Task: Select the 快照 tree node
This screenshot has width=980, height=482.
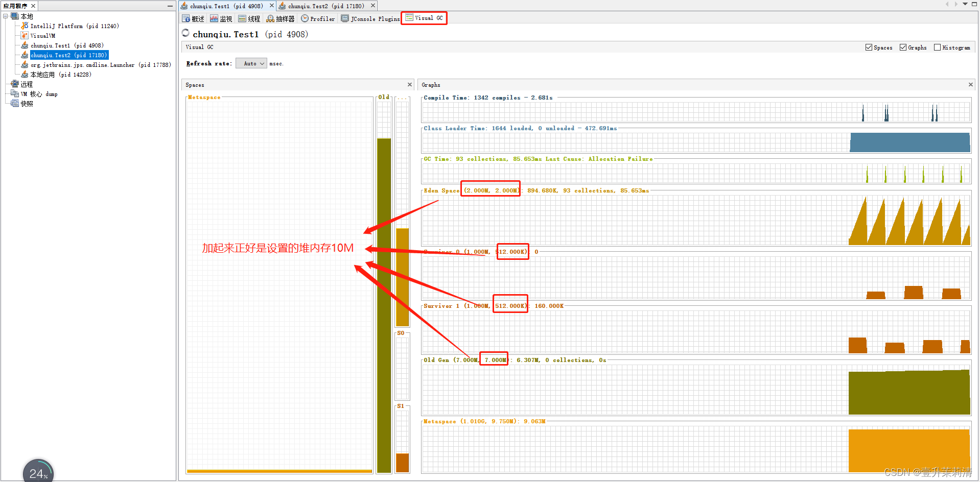Action: pos(27,104)
